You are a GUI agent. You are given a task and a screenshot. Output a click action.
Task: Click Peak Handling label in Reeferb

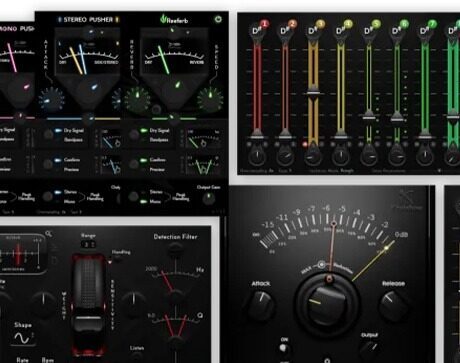(180, 197)
